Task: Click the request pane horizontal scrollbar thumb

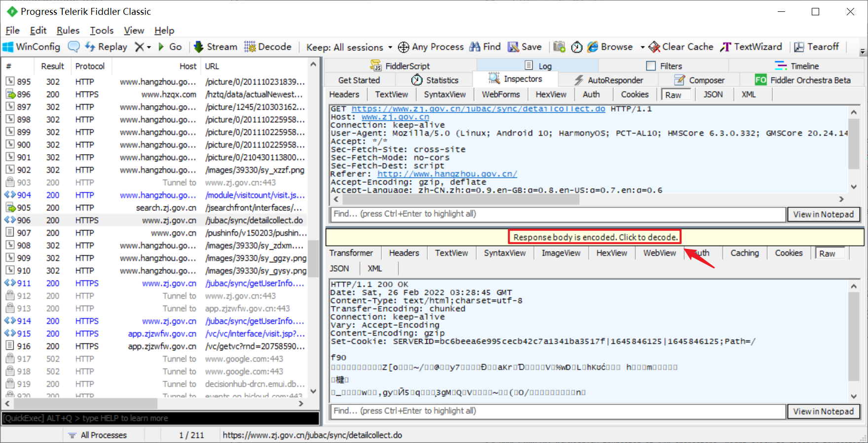Action: coord(461,199)
